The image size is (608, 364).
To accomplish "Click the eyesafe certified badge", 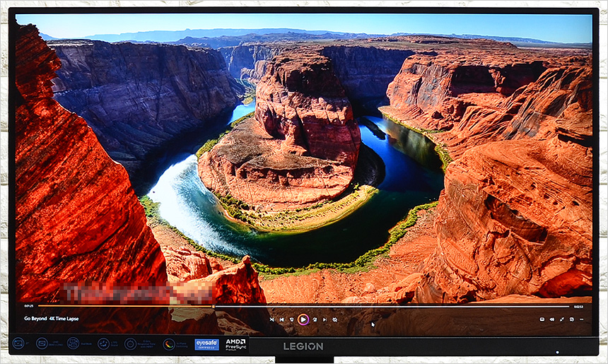I will [x=206, y=344].
